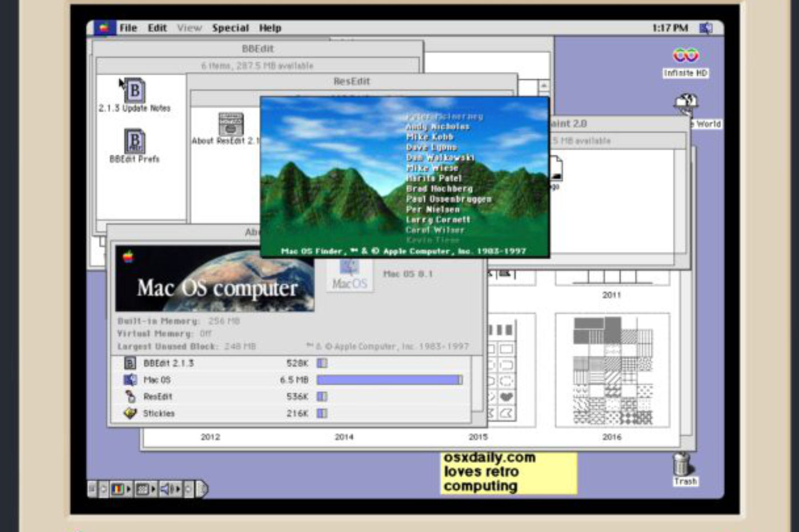Click "Stickies" name in memory list
Viewport: 799px width, 532px height.
[159, 413]
